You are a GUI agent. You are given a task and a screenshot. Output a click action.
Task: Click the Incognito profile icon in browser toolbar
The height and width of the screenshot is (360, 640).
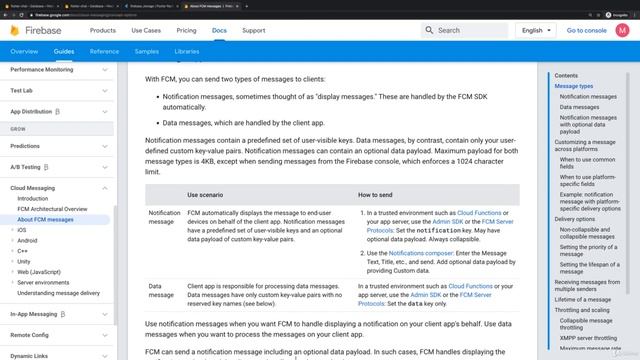tap(608, 15)
